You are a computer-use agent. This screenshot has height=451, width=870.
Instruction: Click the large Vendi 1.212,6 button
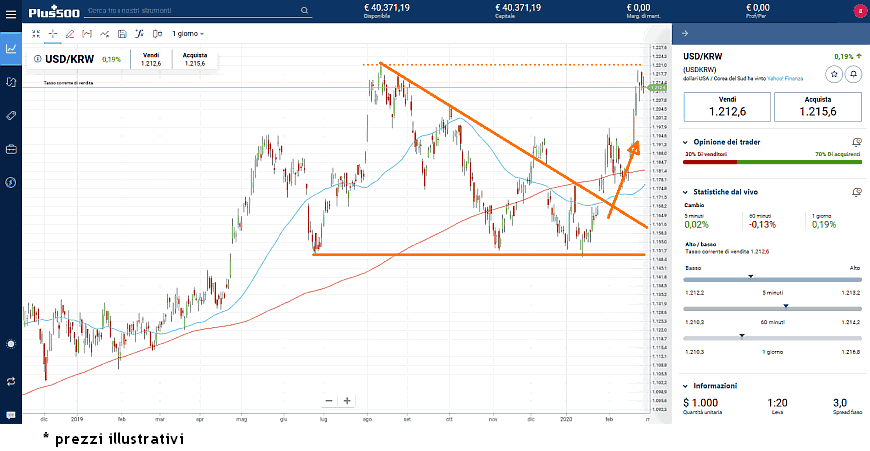tap(725, 107)
